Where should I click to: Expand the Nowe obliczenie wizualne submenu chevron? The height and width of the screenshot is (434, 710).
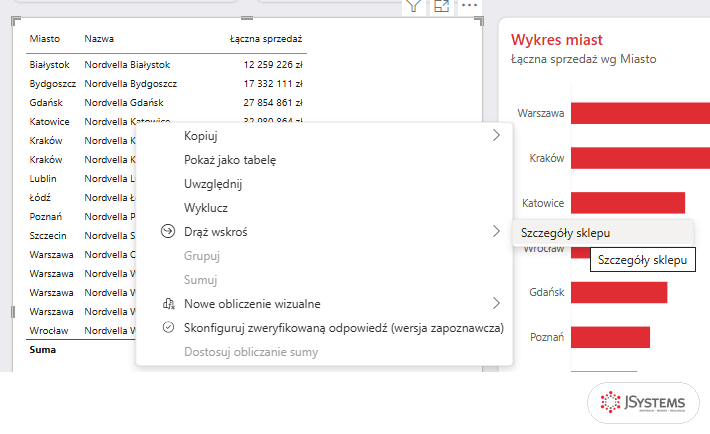click(x=496, y=303)
